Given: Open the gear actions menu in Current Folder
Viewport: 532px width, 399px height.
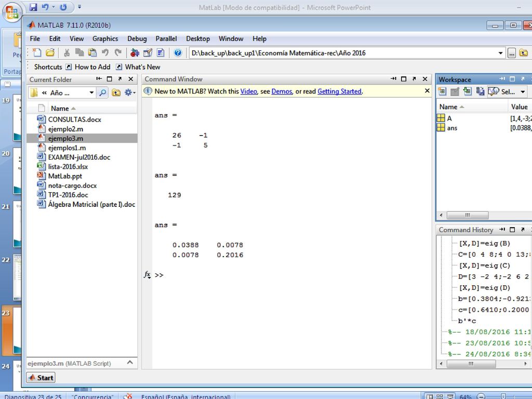Looking at the screenshot, I should pyautogui.click(x=129, y=92).
